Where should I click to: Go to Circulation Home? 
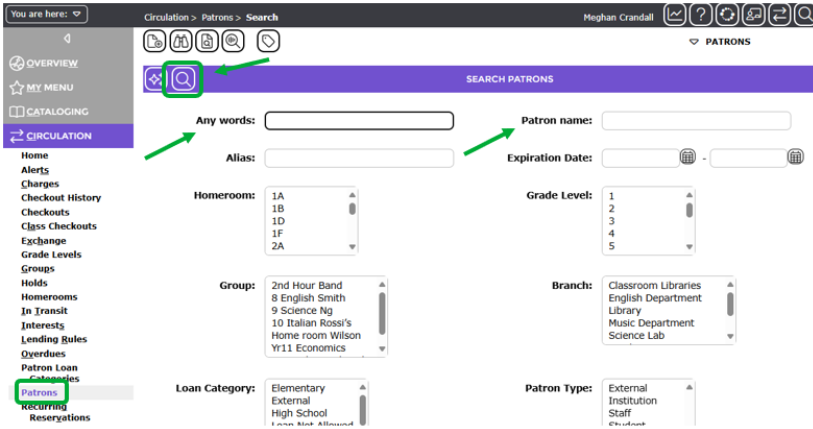(34, 156)
